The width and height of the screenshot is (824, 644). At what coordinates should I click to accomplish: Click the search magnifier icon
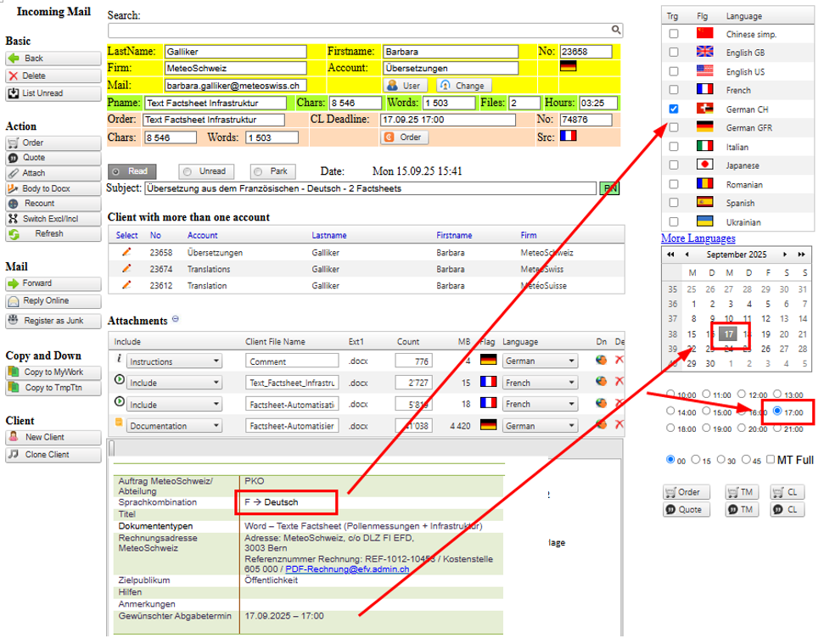pyautogui.click(x=617, y=30)
